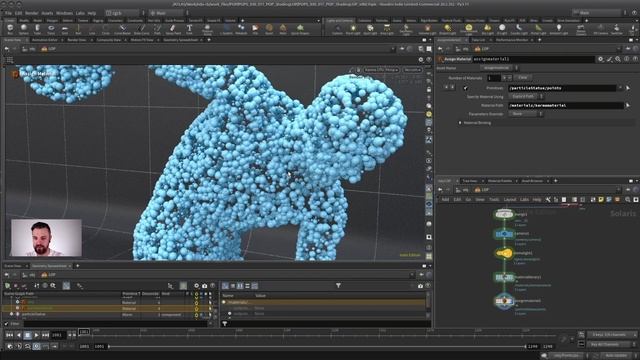Image resolution: width=640 pixels, height=360 pixels.
Task: Select the Spray Paint shelf tool
Action: click(173, 29)
